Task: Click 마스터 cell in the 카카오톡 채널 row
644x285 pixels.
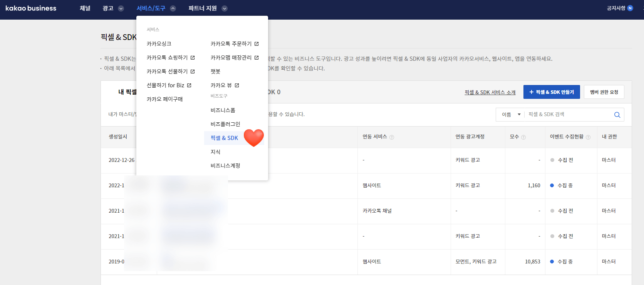Action: click(609, 211)
